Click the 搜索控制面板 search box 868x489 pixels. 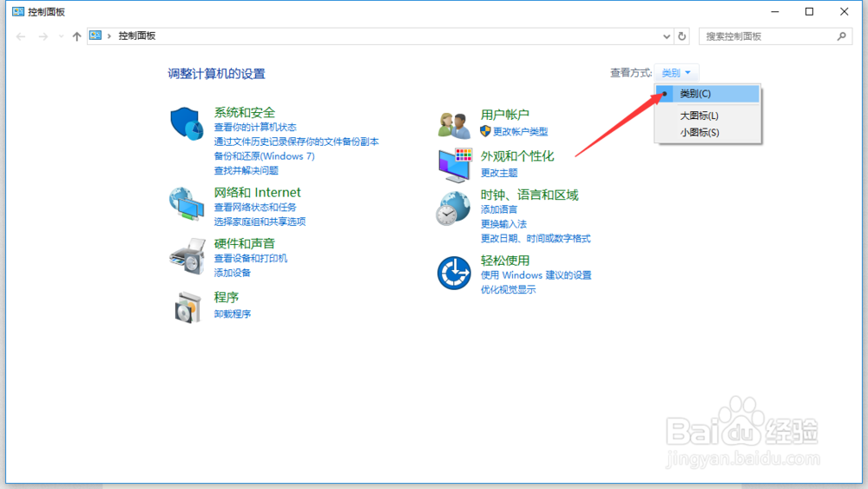click(x=775, y=36)
